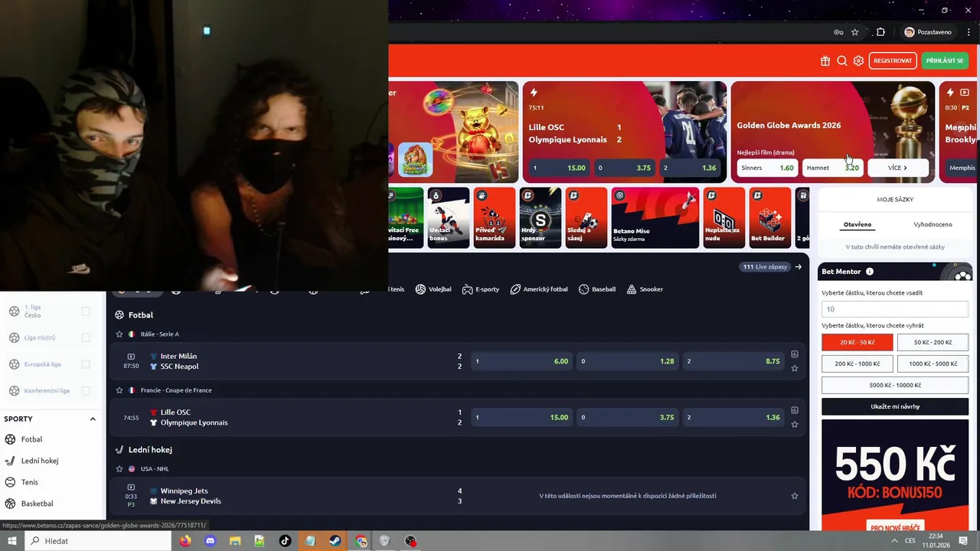980x551 pixels.
Task: Open live stream icon for Inter Milán match
Action: pos(131,357)
